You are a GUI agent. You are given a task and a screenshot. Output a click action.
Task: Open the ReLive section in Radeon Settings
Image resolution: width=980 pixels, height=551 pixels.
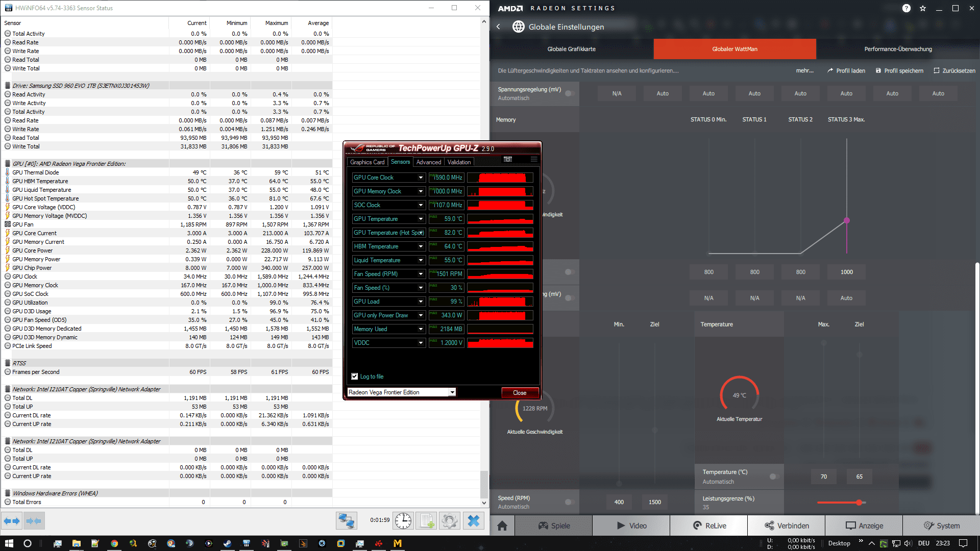pos(709,525)
